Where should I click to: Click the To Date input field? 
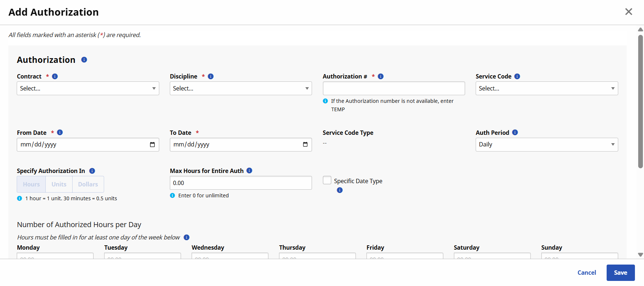click(x=241, y=145)
